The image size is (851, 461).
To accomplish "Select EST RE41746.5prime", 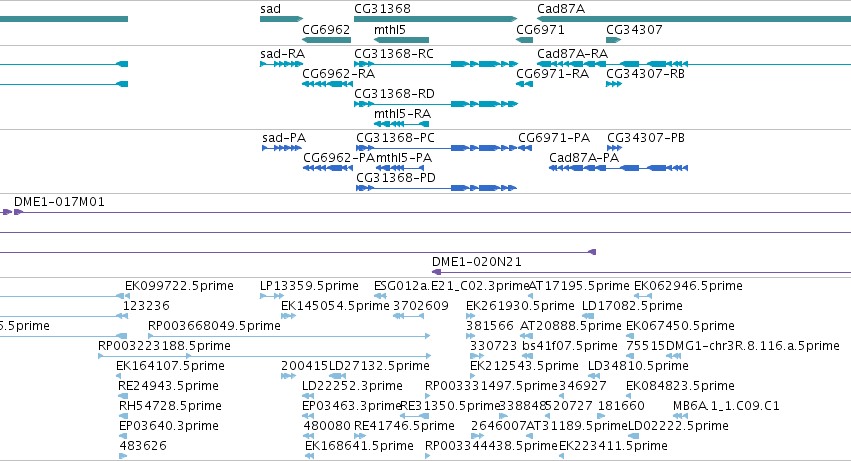I will (404, 426).
